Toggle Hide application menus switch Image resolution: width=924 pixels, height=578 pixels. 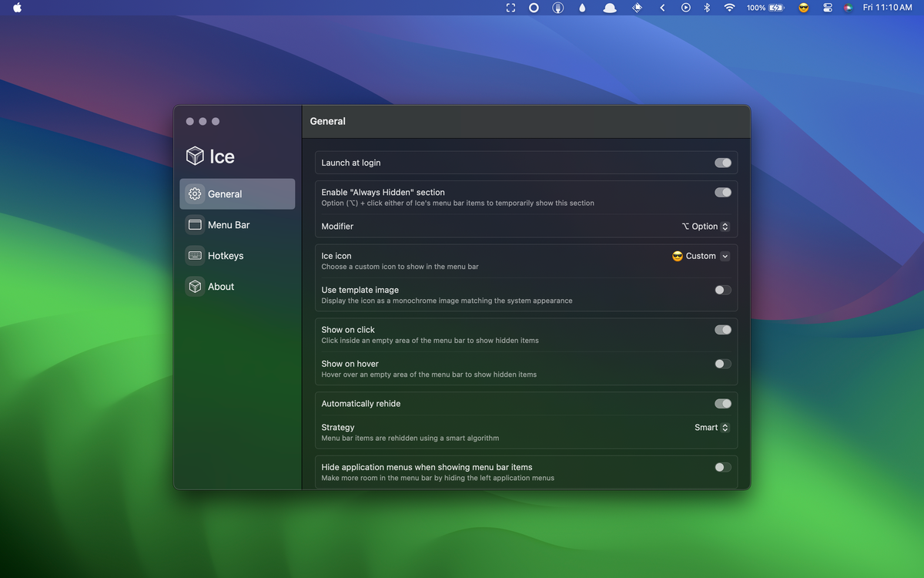click(723, 467)
